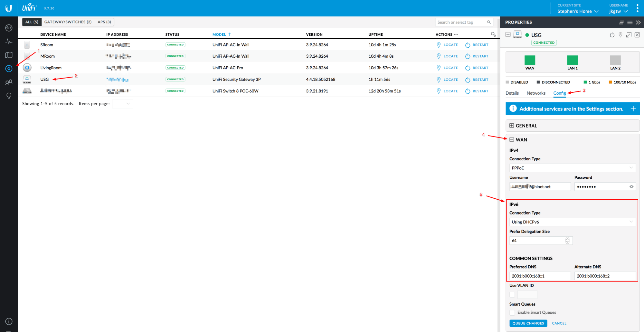Open the Items per page dropdown
Viewport: 644px width, 332px height.
pos(122,104)
